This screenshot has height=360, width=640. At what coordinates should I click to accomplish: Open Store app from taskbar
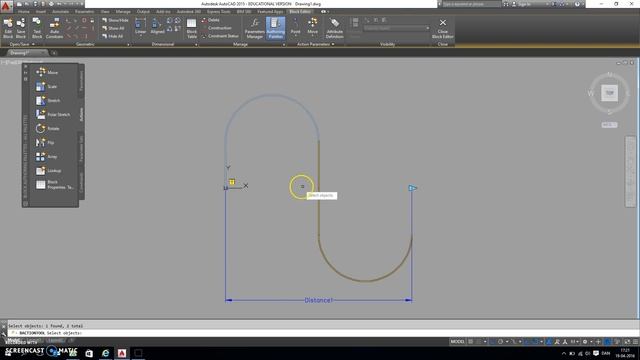[x=89, y=353]
